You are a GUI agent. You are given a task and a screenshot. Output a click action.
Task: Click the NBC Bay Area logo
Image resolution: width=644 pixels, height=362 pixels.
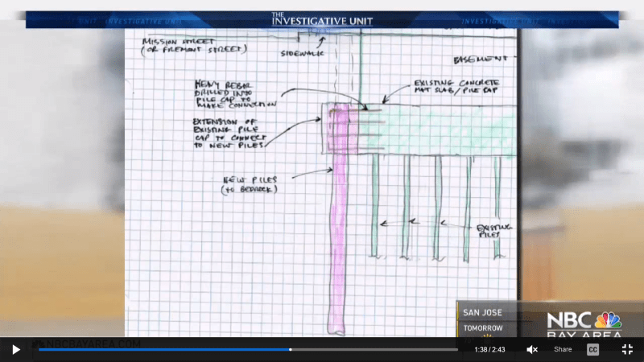point(584,325)
